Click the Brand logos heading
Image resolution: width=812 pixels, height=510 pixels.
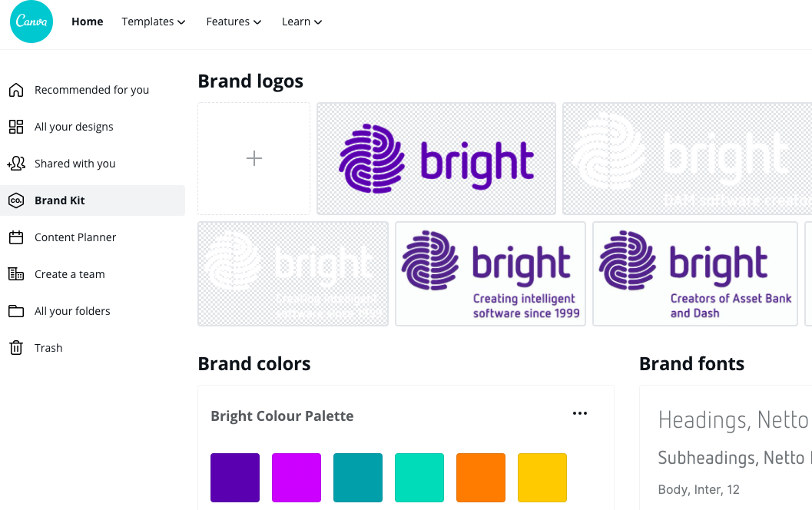250,81
